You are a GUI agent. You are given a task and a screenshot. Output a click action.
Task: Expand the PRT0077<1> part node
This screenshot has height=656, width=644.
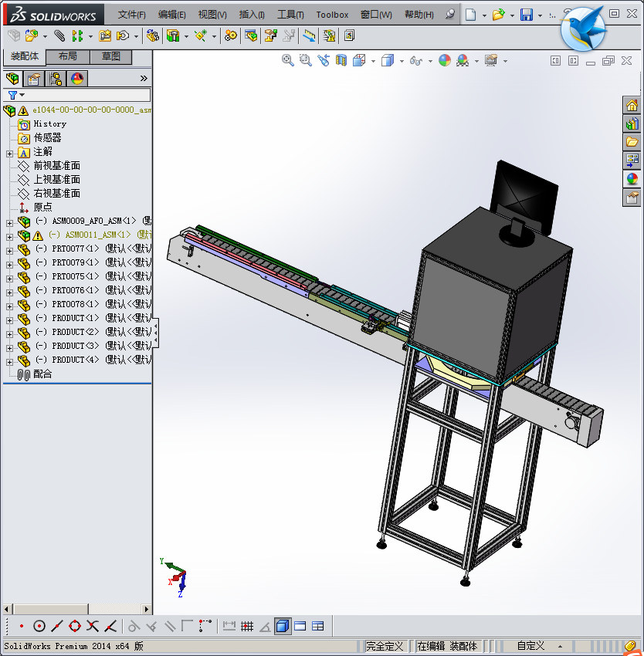pos(9,251)
